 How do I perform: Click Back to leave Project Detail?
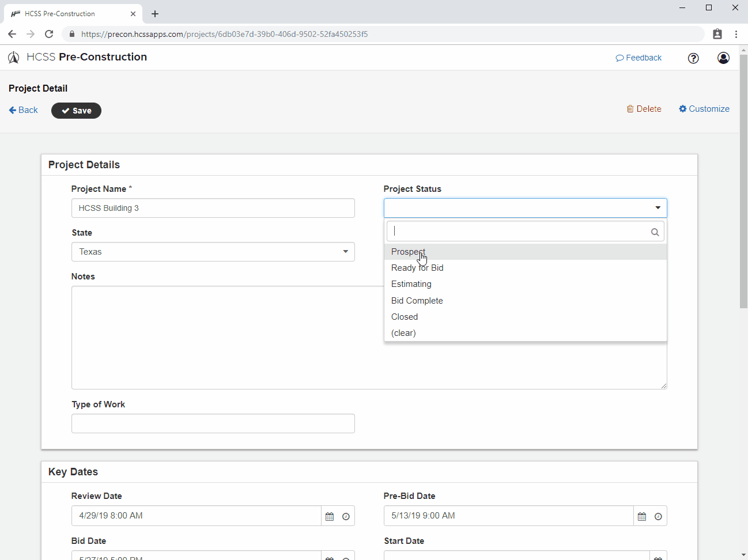[22, 109]
